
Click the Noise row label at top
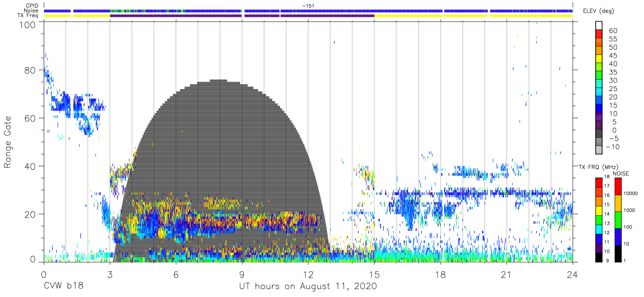pyautogui.click(x=31, y=10)
